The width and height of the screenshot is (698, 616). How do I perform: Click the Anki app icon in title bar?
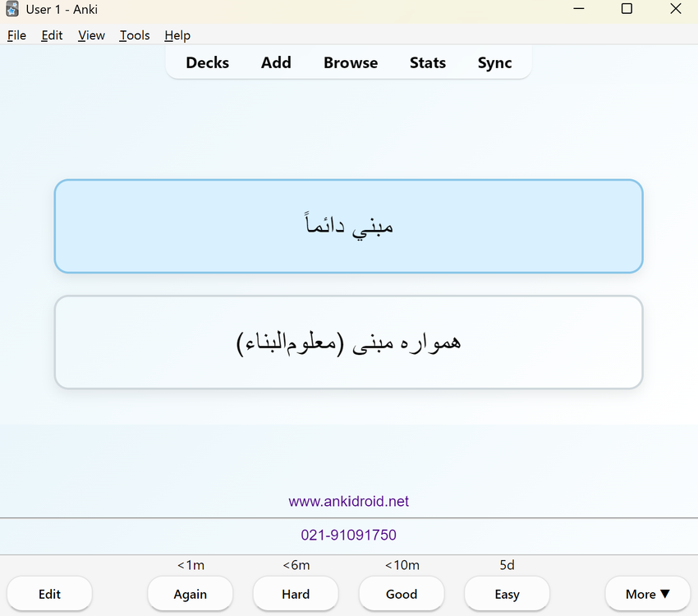[12, 9]
